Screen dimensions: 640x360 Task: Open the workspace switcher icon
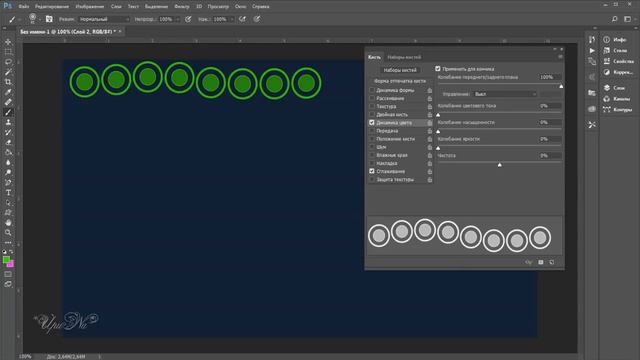click(x=627, y=19)
